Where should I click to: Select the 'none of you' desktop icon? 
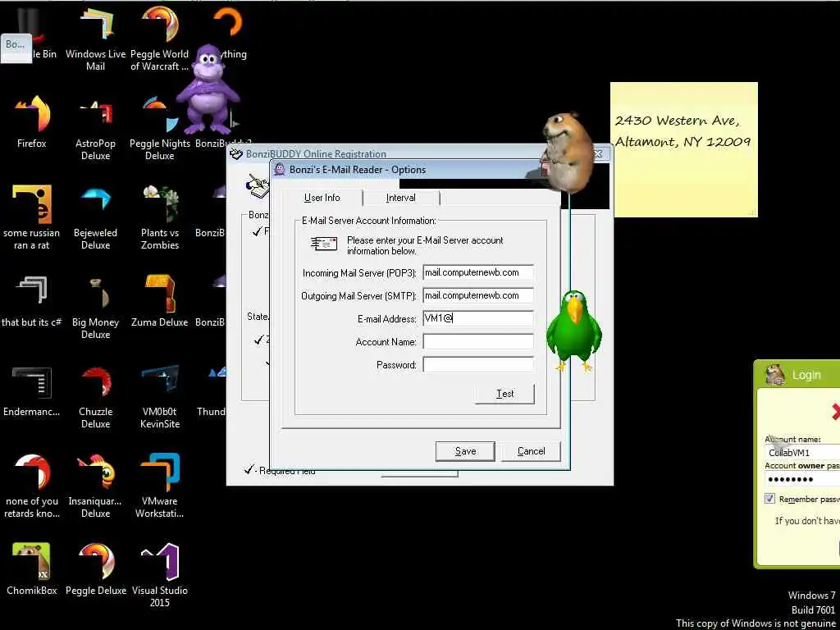tap(32, 486)
